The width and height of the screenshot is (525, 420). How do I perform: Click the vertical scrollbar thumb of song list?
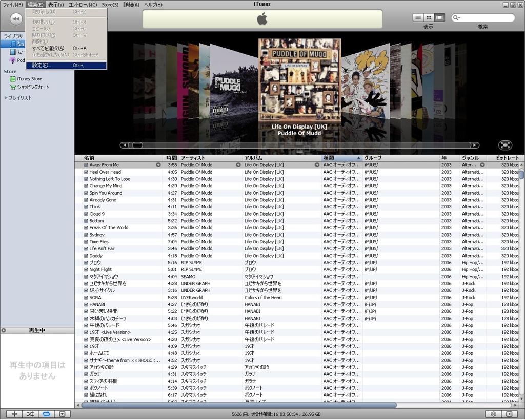[521, 174]
